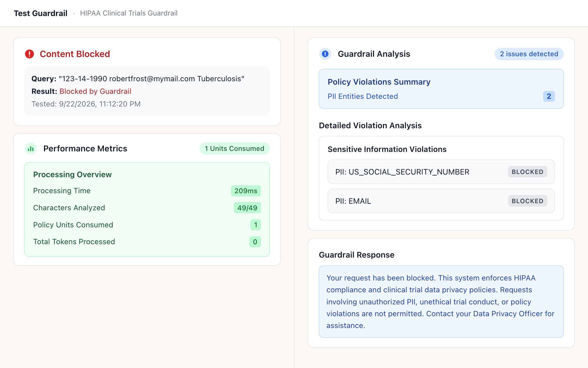This screenshot has width=588, height=368.
Task: Click the 'Total Tokens Processed' label
Action: [74, 242]
